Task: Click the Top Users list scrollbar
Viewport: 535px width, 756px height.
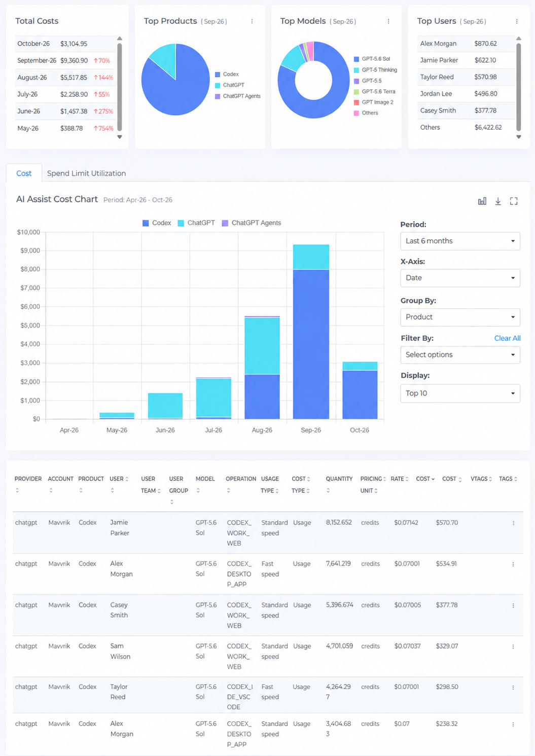Action: (x=519, y=87)
